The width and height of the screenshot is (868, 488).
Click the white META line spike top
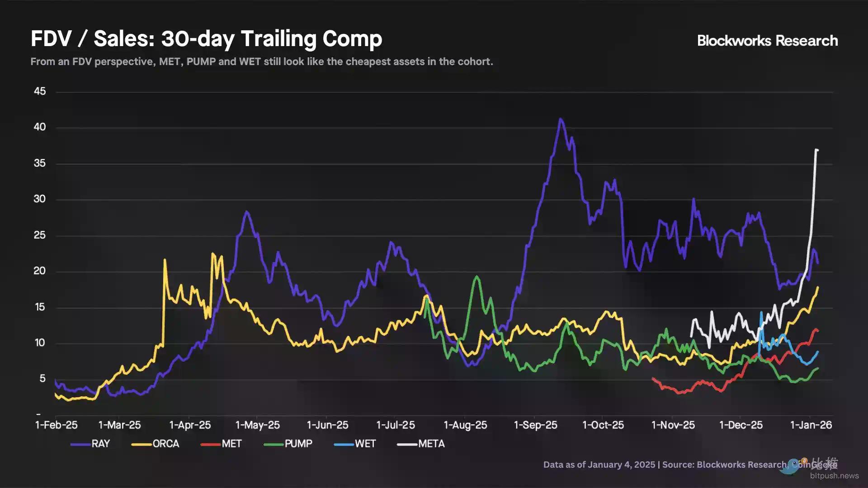coord(816,150)
